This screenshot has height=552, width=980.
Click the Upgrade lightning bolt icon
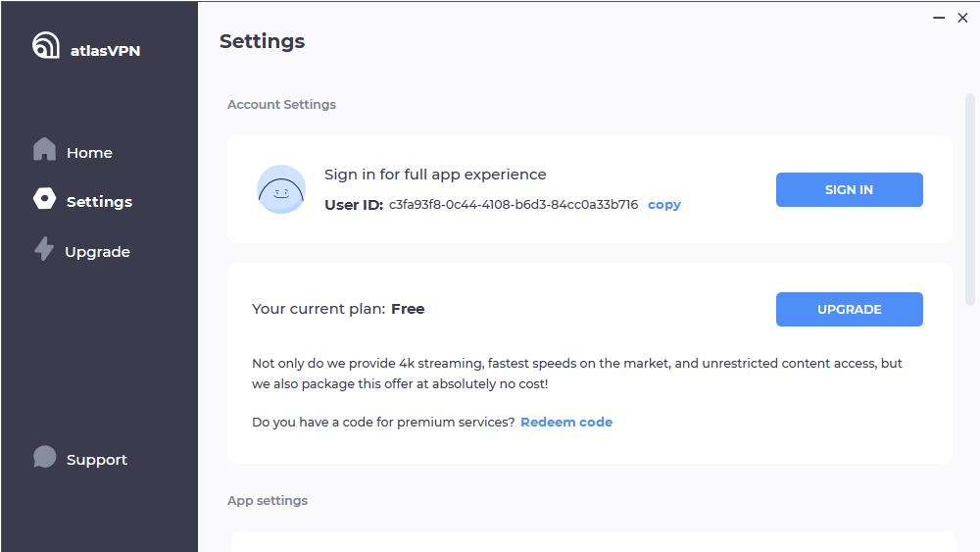(44, 248)
